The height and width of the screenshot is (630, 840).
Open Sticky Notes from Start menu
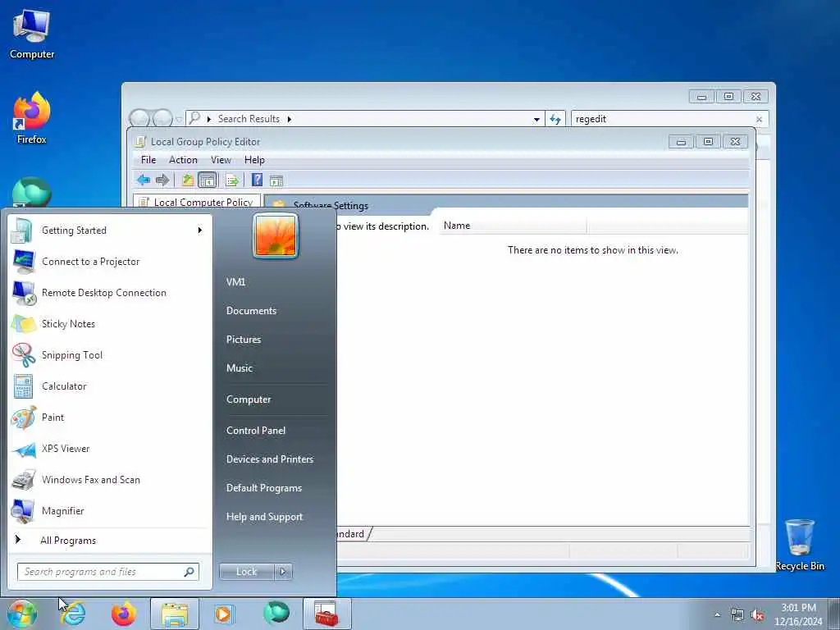pos(110,323)
